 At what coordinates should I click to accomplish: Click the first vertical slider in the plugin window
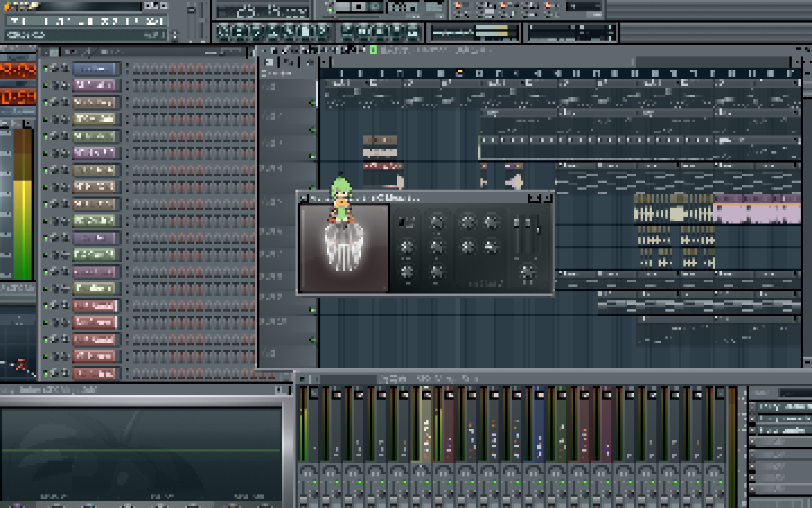point(517,234)
